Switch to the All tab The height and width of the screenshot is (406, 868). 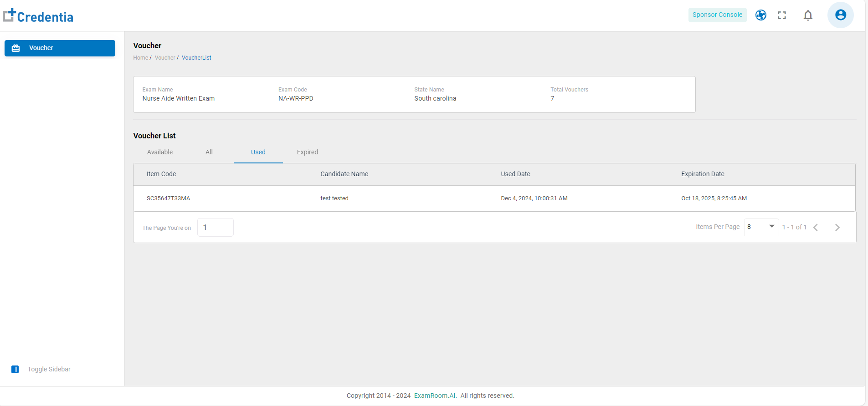(209, 152)
